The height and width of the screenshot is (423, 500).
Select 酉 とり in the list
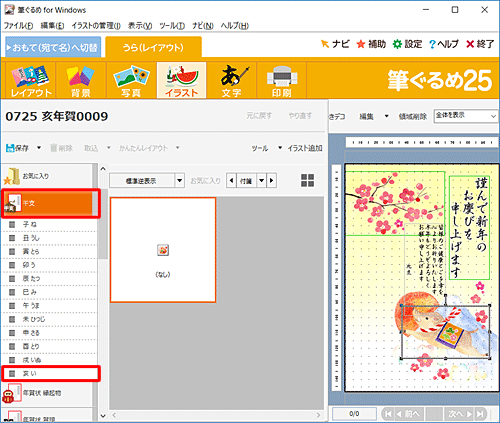coord(49,346)
